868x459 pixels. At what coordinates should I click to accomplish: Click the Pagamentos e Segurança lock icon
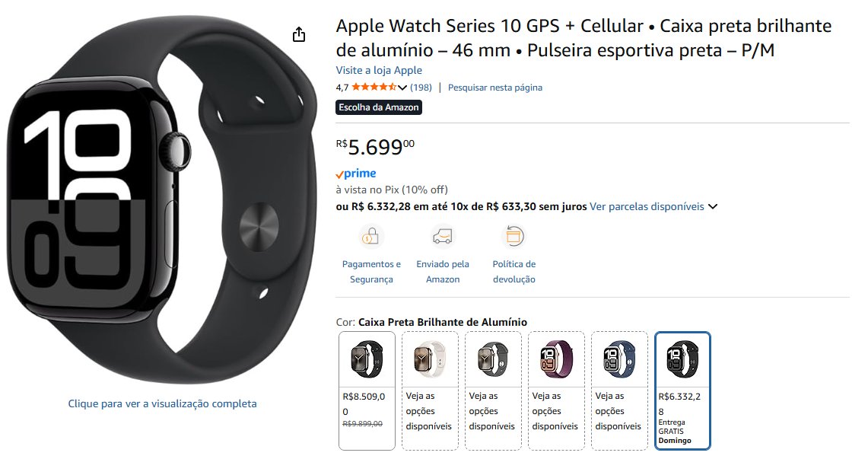371,237
